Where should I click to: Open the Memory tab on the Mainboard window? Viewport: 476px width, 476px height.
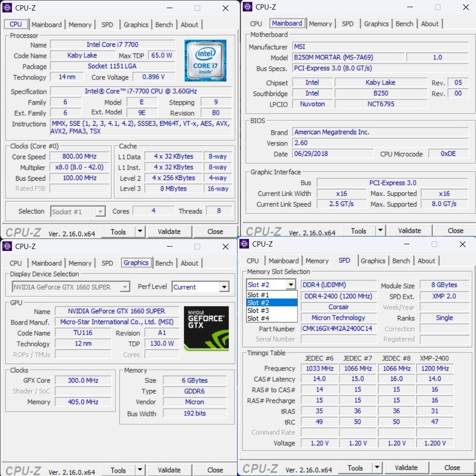coord(321,23)
